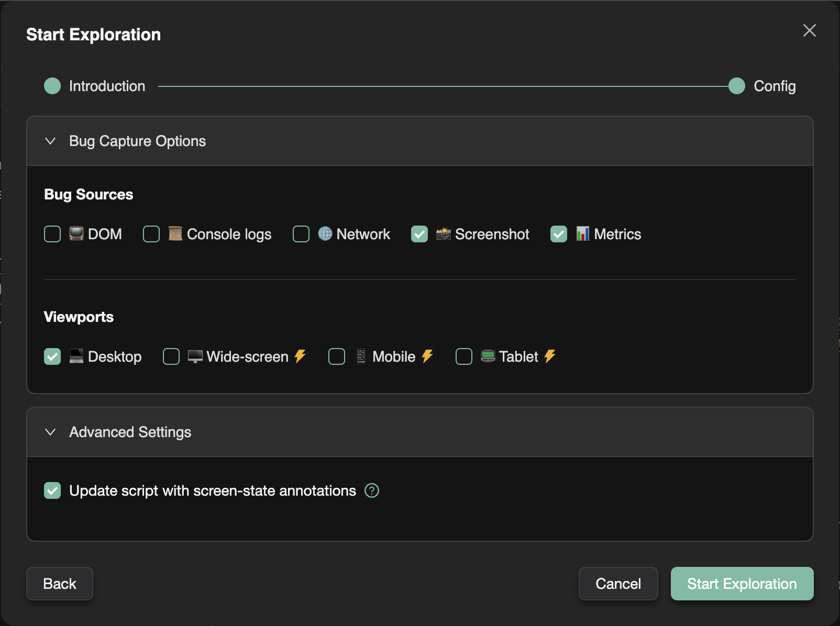Disable the screen-state annotations checkbox
Viewport: 840px width, 626px height.
coord(52,490)
